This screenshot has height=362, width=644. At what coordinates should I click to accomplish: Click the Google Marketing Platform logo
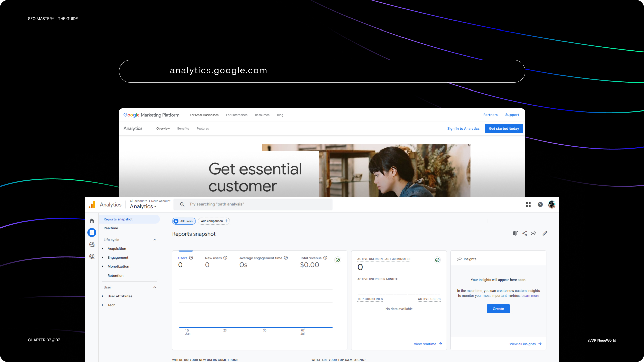pos(151,115)
